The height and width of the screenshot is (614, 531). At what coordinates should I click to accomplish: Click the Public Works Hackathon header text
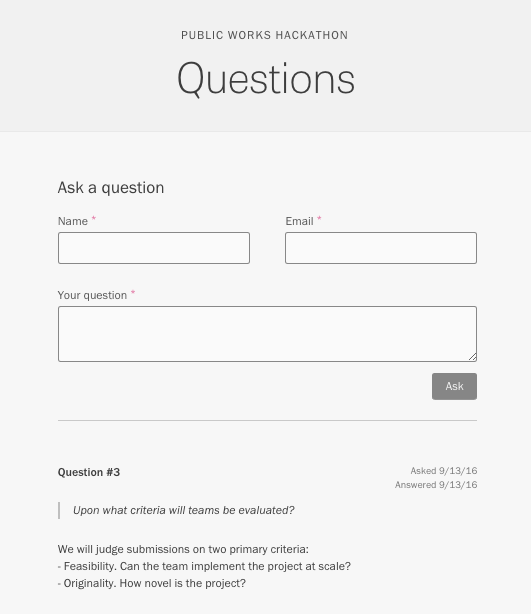coord(265,35)
